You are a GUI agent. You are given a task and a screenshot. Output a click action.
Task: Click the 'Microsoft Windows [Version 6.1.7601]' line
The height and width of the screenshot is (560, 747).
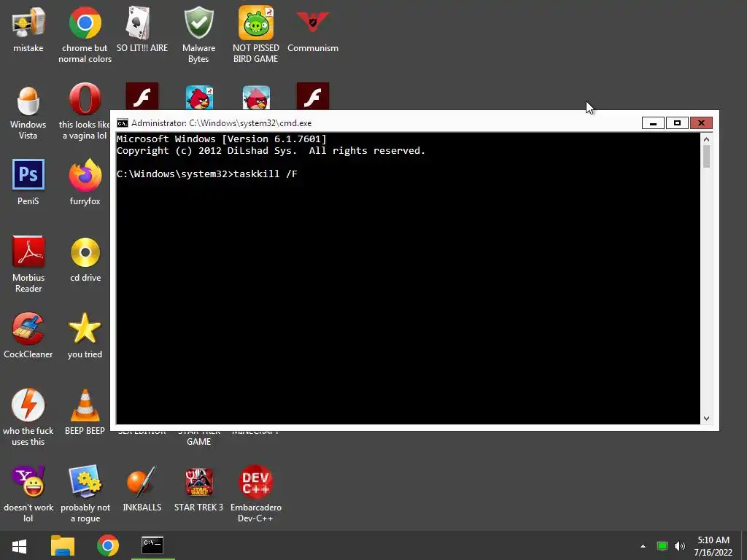click(222, 139)
